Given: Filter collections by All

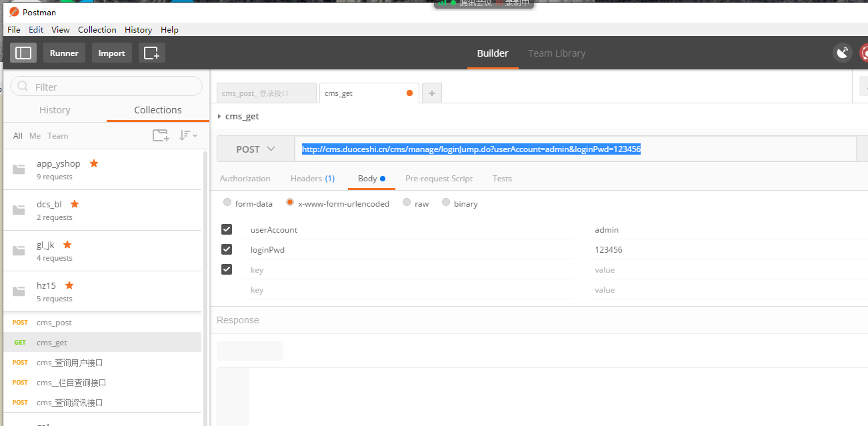Looking at the screenshot, I should tap(18, 135).
